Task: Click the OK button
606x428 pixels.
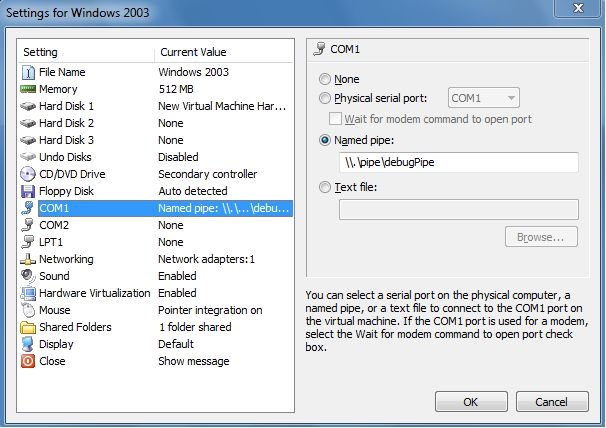Action: (471, 402)
